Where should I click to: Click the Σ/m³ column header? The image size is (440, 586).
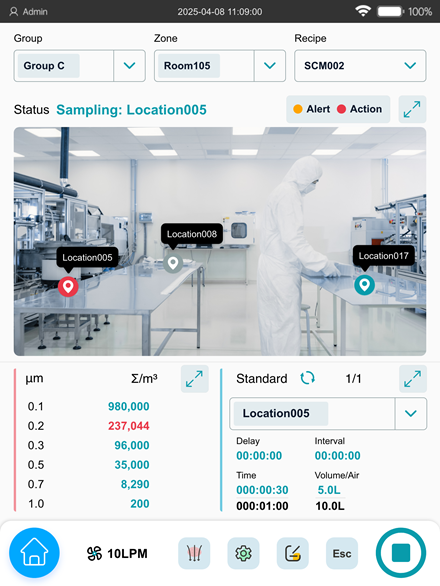point(144,379)
